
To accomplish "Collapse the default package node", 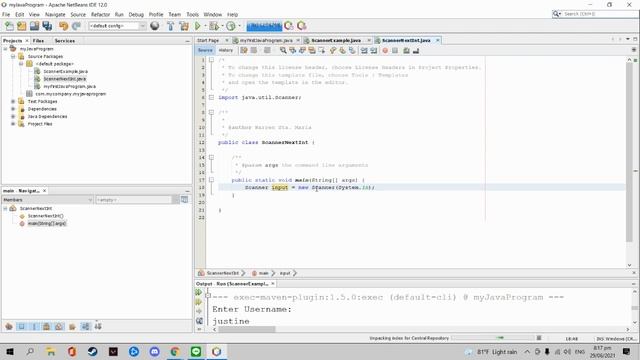I will [21, 64].
